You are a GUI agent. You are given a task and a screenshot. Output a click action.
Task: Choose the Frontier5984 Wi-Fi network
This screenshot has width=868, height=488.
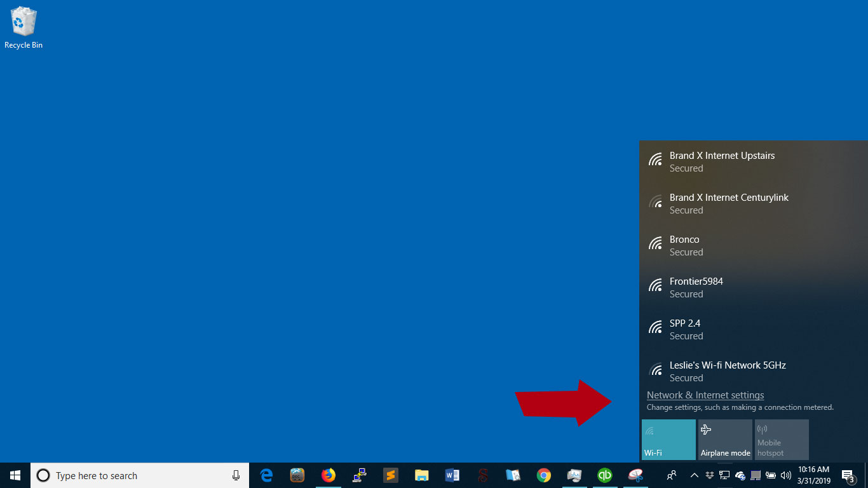pos(754,287)
